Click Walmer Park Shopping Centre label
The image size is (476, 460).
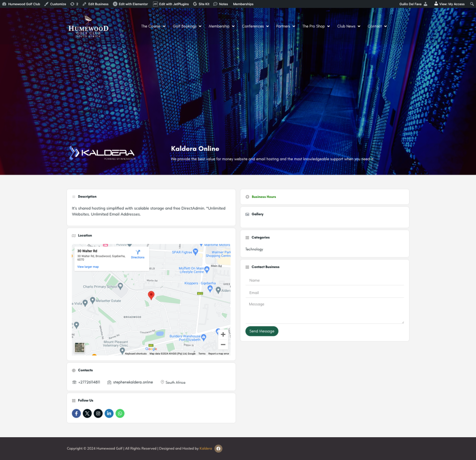[218, 254]
